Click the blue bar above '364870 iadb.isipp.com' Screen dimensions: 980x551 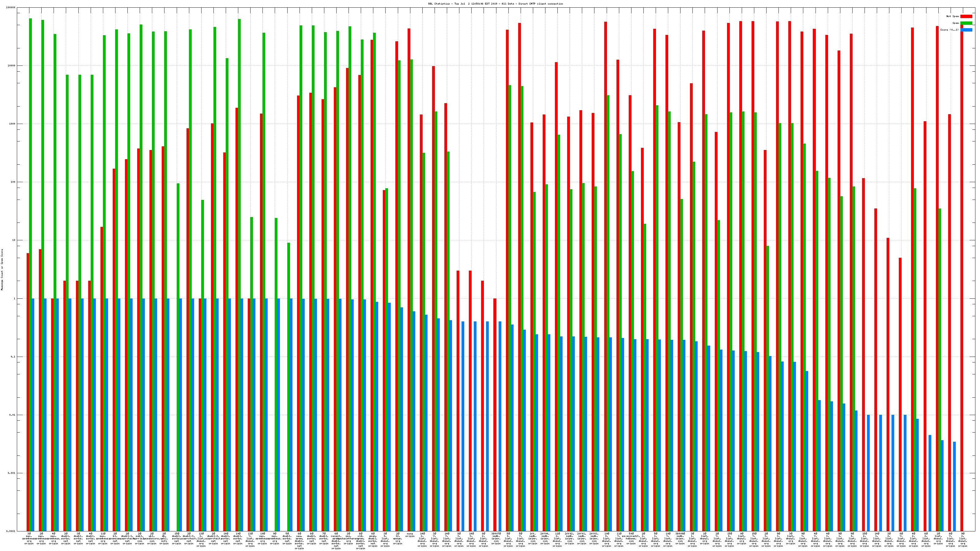click(500, 426)
